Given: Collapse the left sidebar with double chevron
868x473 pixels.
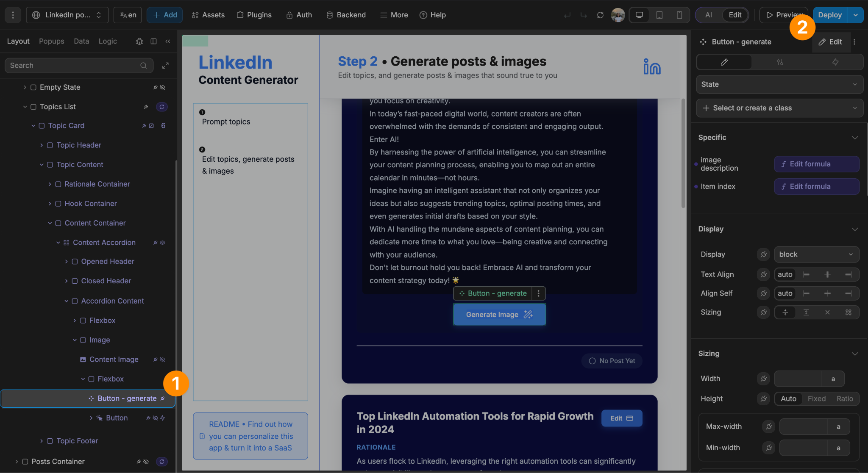Looking at the screenshot, I should coord(168,41).
